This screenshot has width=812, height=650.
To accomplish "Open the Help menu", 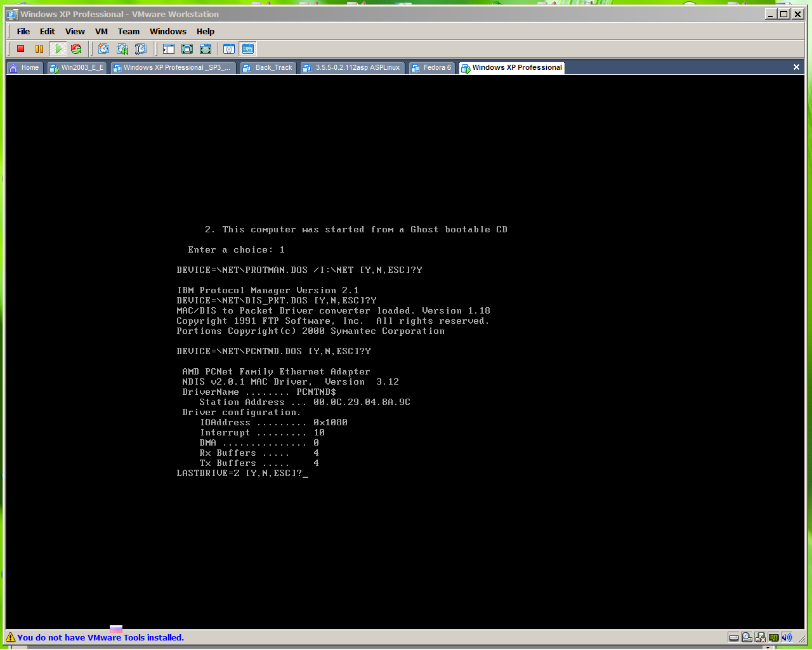I will (206, 31).
